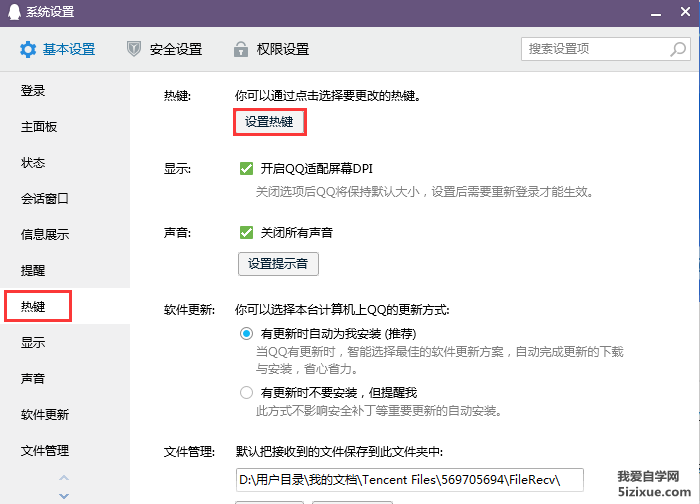Click sidebar scroll down chevron
The width and height of the screenshot is (700, 504).
[x=64, y=496]
